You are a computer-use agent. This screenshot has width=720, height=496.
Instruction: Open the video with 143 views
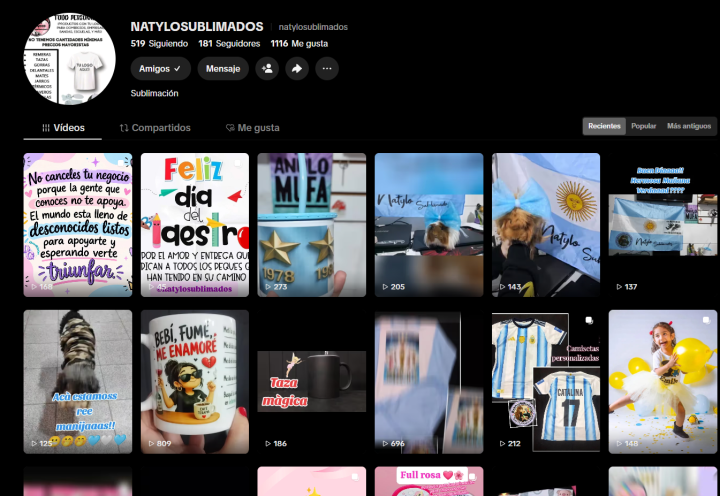click(546, 225)
